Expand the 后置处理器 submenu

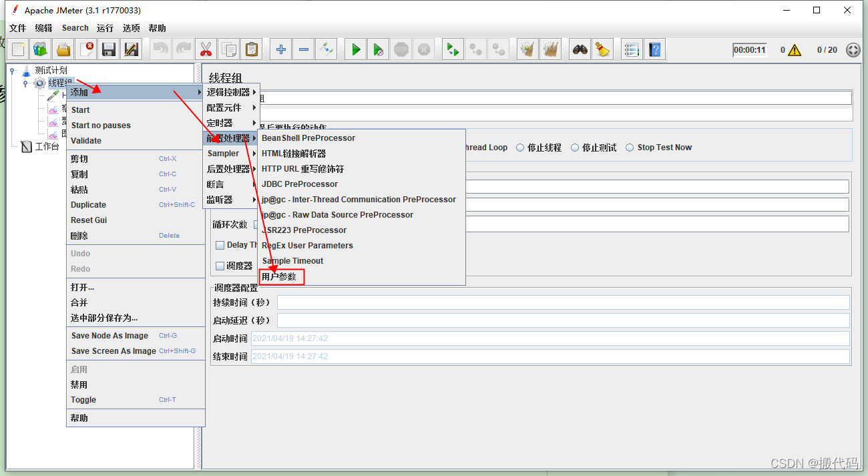click(230, 169)
